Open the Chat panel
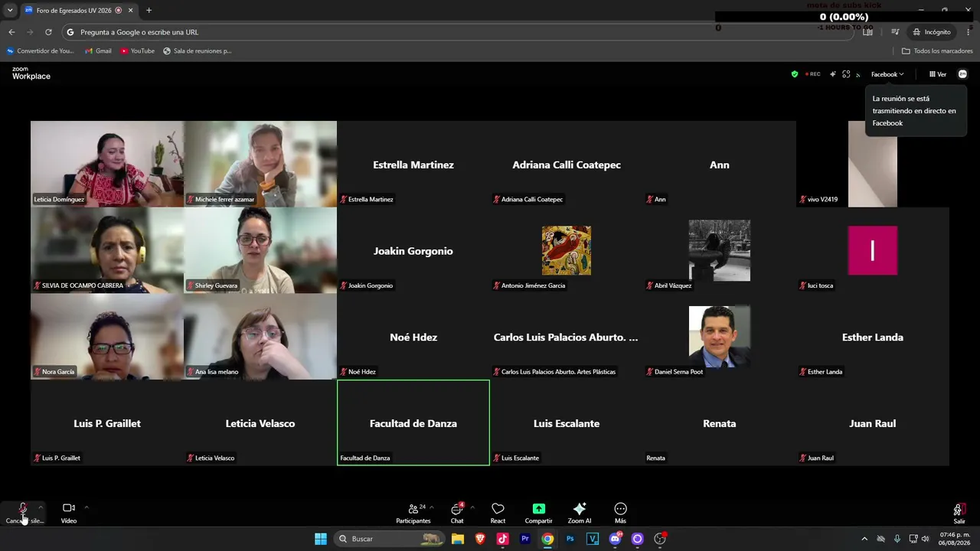Viewport: 980px width, 551px height. (457, 513)
